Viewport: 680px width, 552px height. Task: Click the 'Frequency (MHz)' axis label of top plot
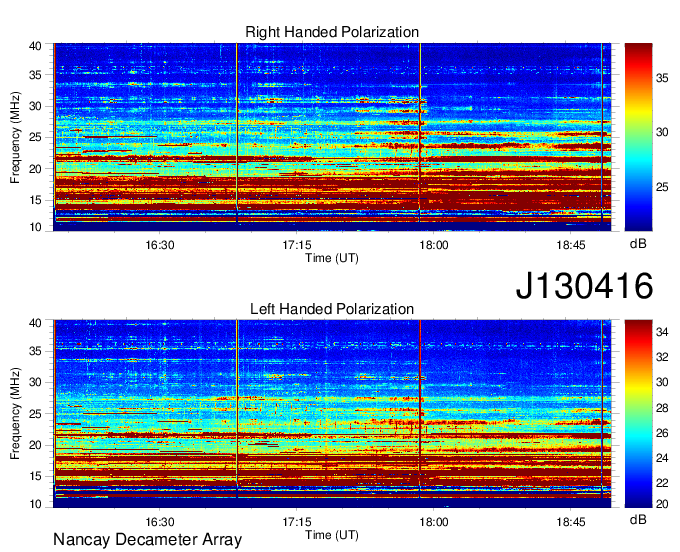tap(15, 137)
